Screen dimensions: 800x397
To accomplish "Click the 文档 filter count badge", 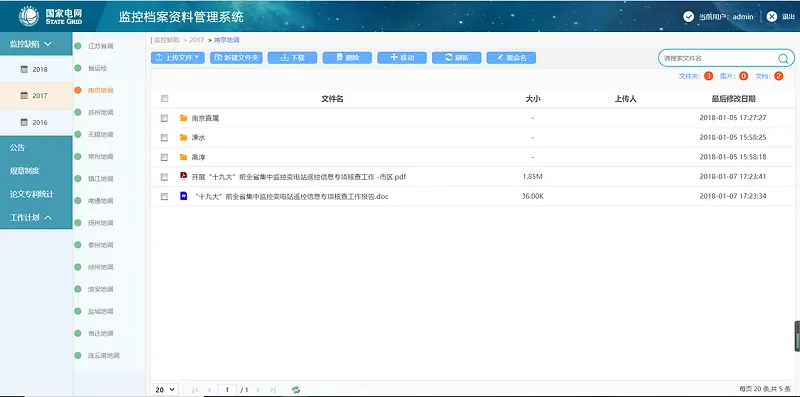I will [x=778, y=76].
